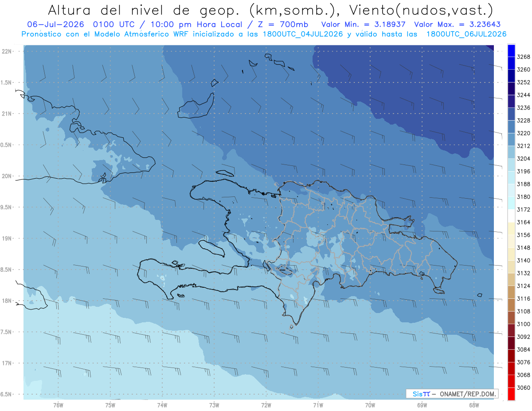Click the '3220' colorbar value
This screenshot has height=411, width=532.
click(524, 133)
